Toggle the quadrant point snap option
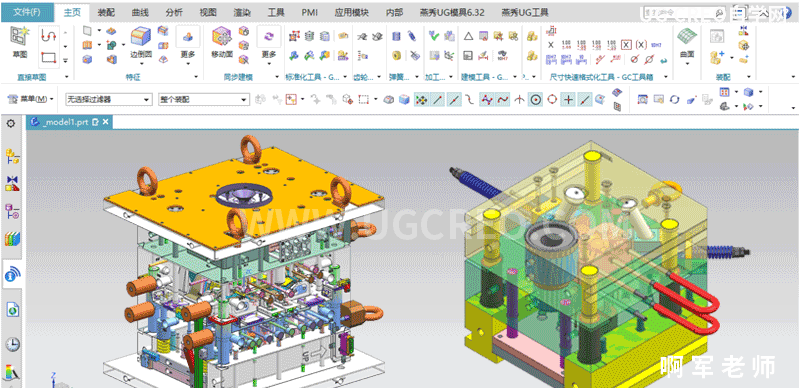This screenshot has height=388, width=800. click(x=552, y=100)
